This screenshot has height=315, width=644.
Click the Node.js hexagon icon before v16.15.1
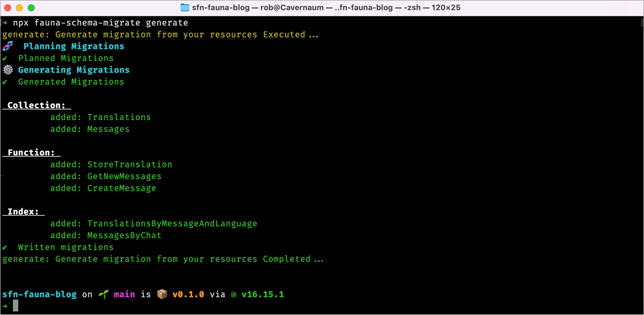233,295
